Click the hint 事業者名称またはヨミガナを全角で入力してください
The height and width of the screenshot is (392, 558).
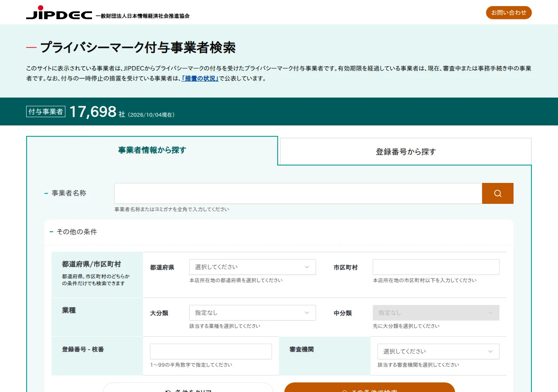click(x=172, y=209)
